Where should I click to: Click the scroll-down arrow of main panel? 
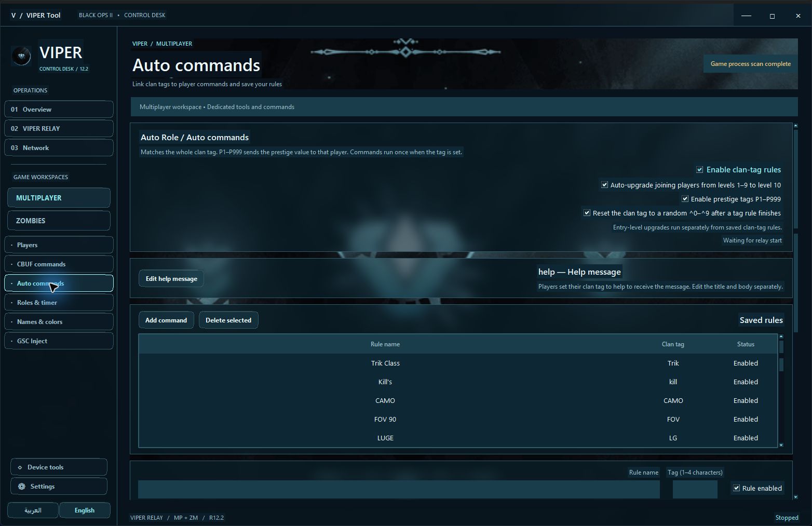point(795,497)
